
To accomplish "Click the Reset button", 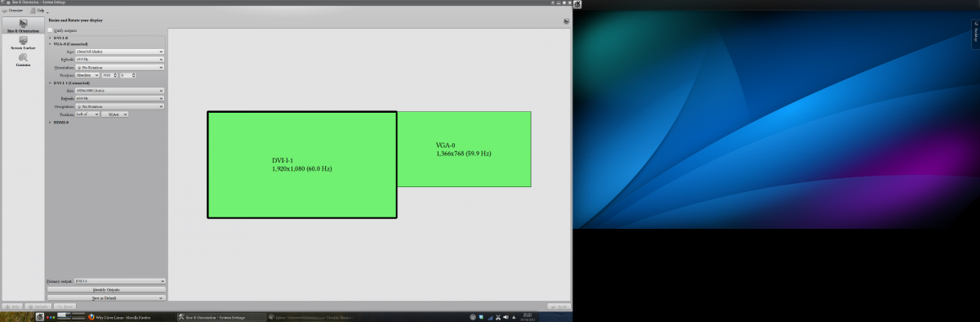I will point(66,306).
